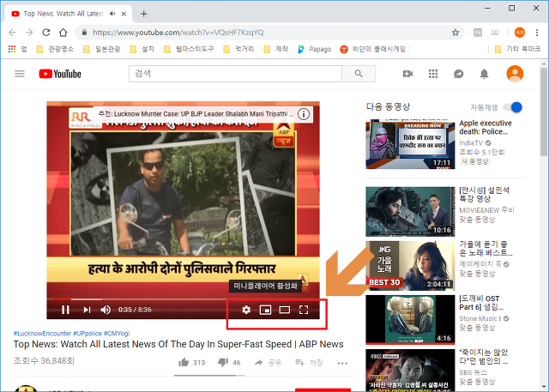Open the YouTube account avatar
This screenshot has height=392, width=549.
515,74
